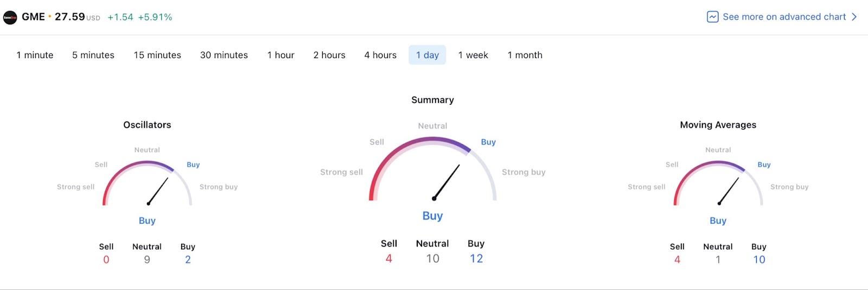This screenshot has height=290, width=868.
Task: Click the Moving Averages gauge
Action: [718, 185]
